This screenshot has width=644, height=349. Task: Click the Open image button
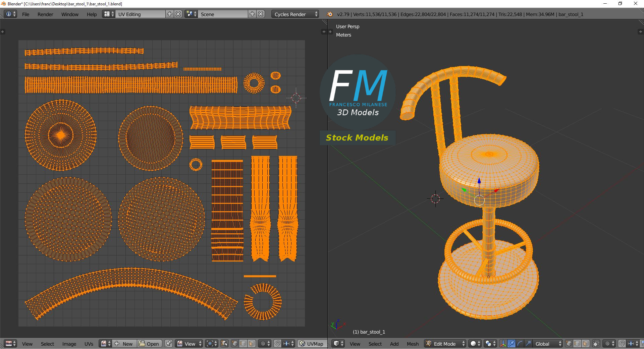coord(149,344)
